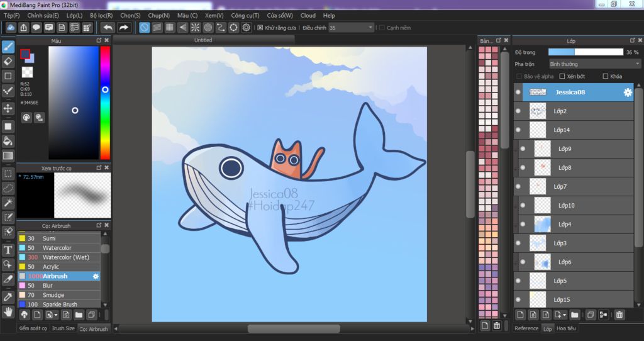The width and height of the screenshot is (644, 341).
Task: Enable the parallel lines snap guide
Action: [157, 28]
